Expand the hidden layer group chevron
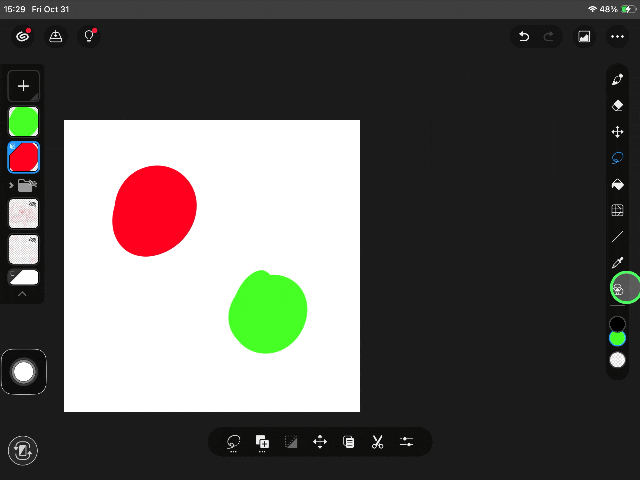This screenshot has height=480, width=640. point(11,185)
